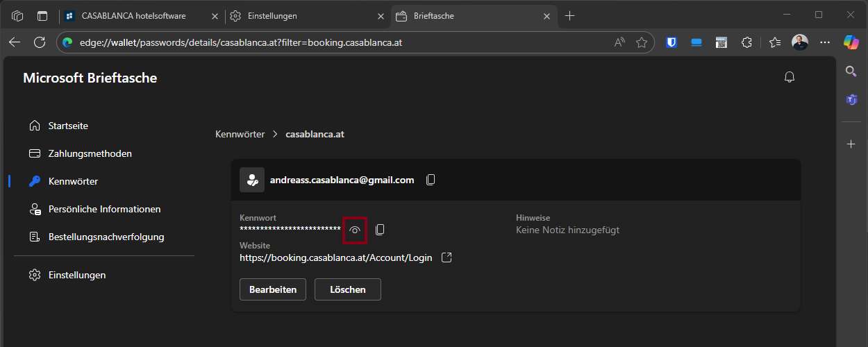Copy the password to clipboard

tap(380, 230)
